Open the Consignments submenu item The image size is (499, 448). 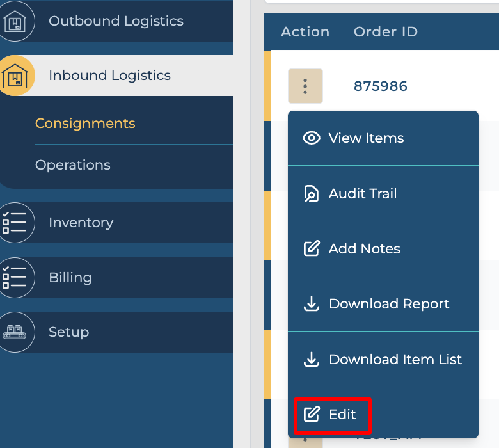[x=85, y=124]
